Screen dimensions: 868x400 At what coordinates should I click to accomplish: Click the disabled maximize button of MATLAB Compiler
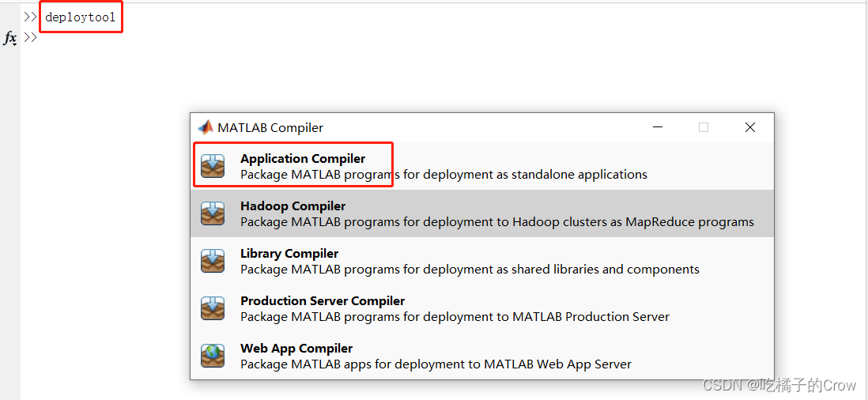pos(704,127)
